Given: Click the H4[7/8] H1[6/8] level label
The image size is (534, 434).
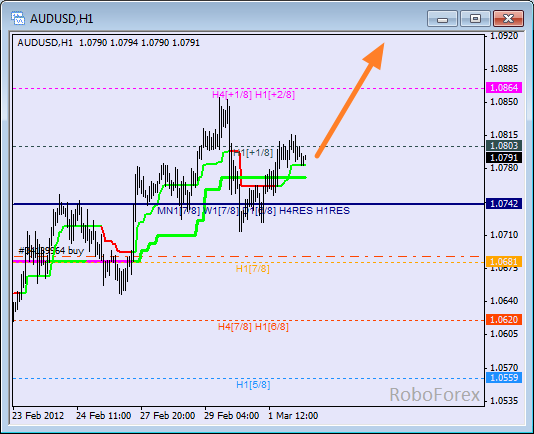Looking at the screenshot, I should pyautogui.click(x=253, y=327).
